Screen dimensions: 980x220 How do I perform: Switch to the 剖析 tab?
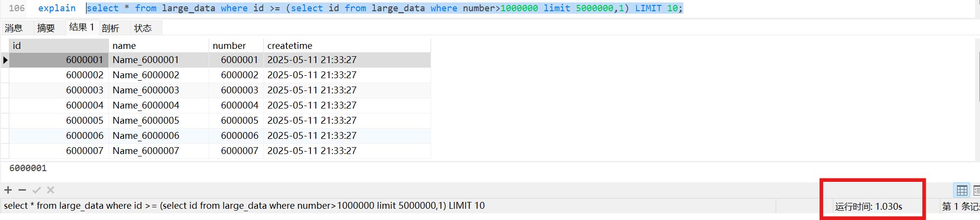pos(110,28)
